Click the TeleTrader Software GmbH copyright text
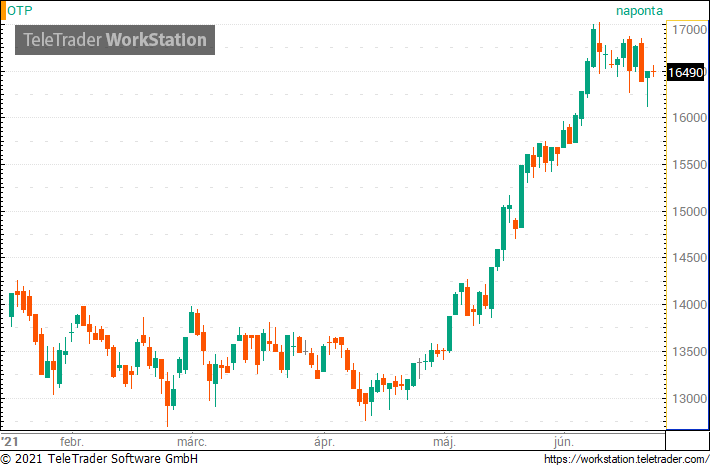710x468 pixels. click(99, 459)
